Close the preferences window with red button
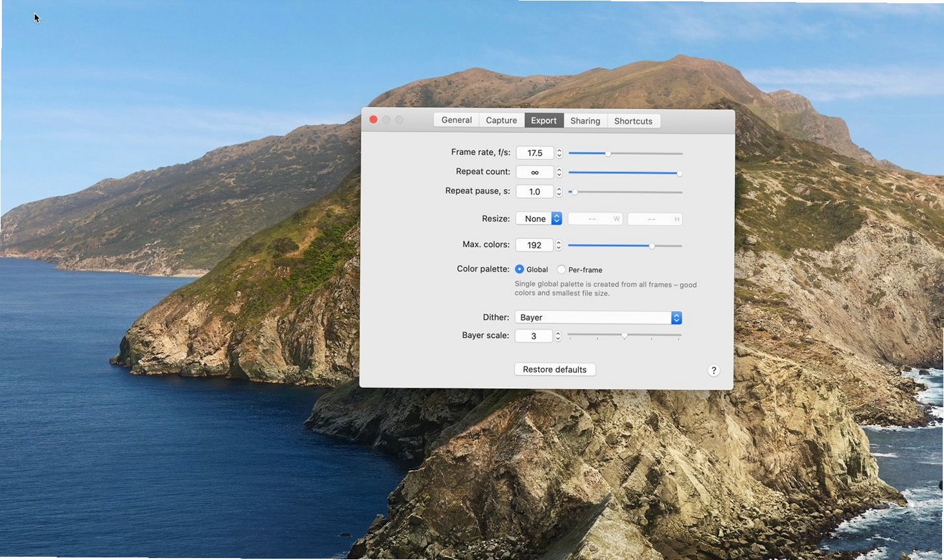 point(373,119)
